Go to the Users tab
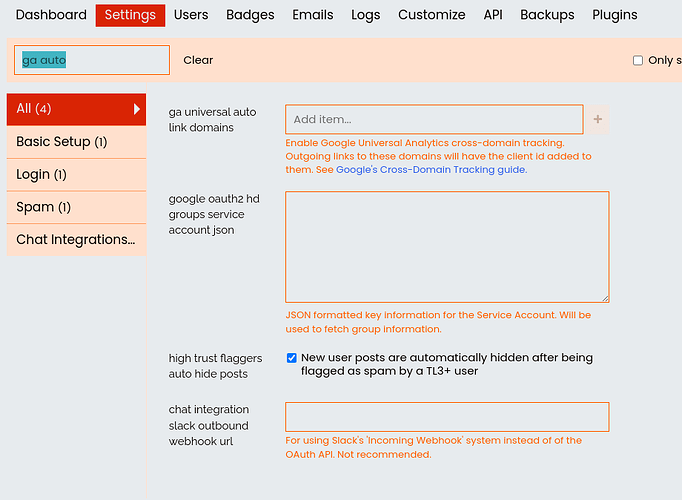The image size is (682, 500). 191,15
